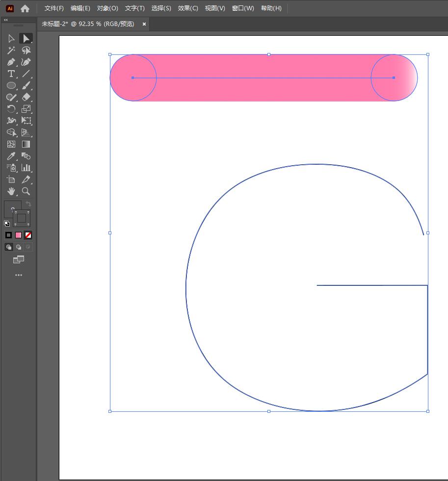Go to the Home screen
448x481 pixels.
tap(25, 9)
